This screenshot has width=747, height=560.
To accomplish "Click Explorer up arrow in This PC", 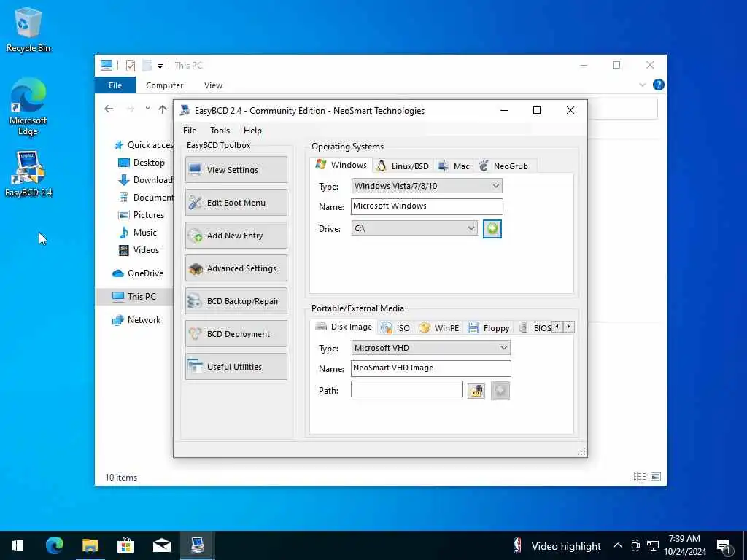I will click(163, 109).
